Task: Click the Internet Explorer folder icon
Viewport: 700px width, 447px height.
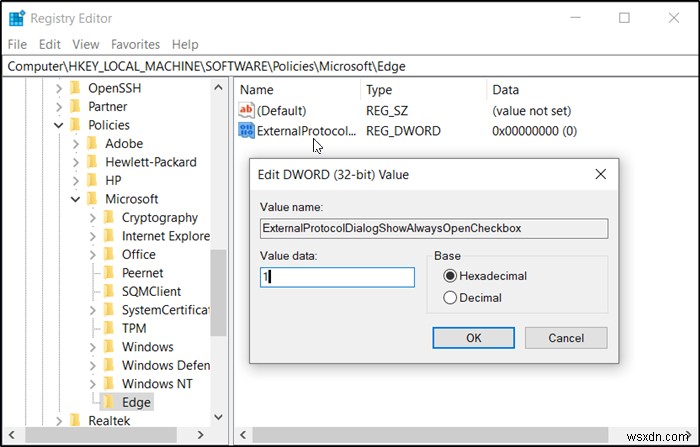Action: point(109,236)
